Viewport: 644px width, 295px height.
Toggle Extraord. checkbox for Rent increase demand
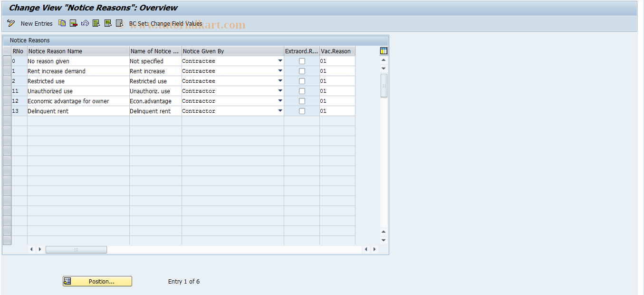tap(302, 71)
